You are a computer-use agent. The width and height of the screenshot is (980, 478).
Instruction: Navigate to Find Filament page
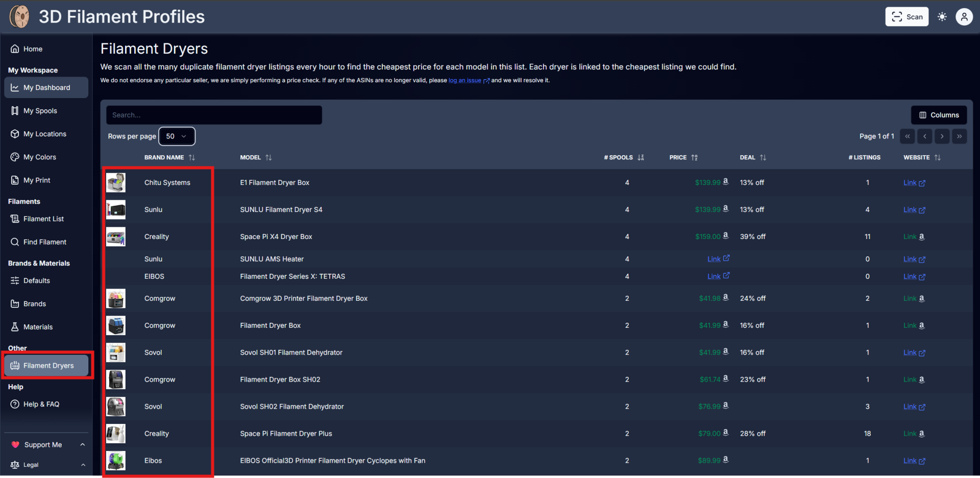[44, 242]
